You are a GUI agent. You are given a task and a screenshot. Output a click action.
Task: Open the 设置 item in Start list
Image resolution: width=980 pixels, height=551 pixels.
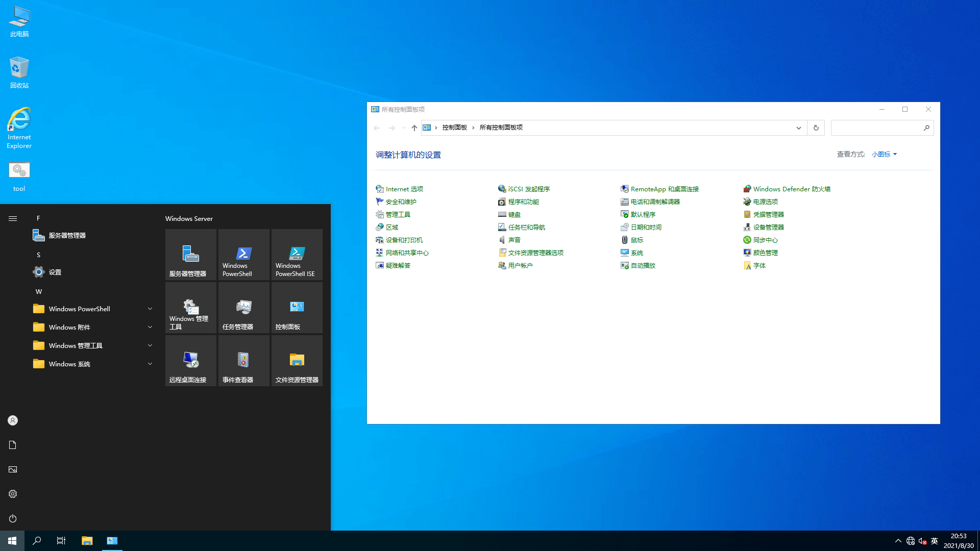(x=55, y=272)
